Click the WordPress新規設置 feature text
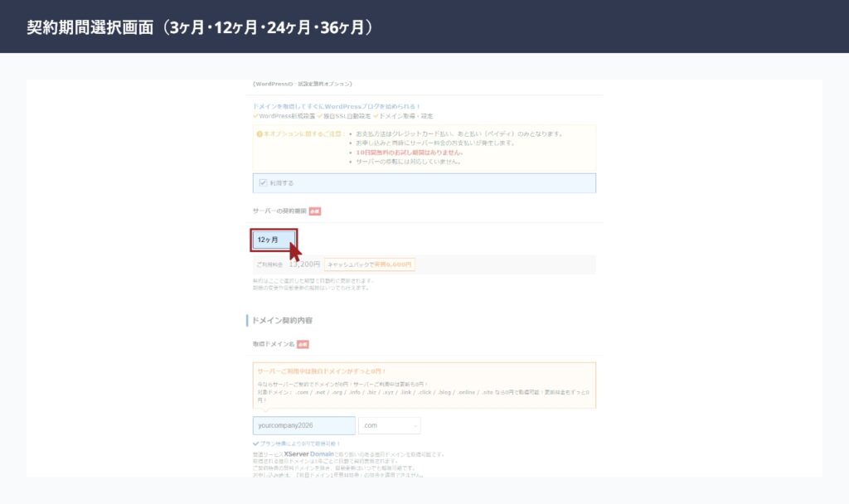Screen dimensions: 849x504 (x=286, y=116)
